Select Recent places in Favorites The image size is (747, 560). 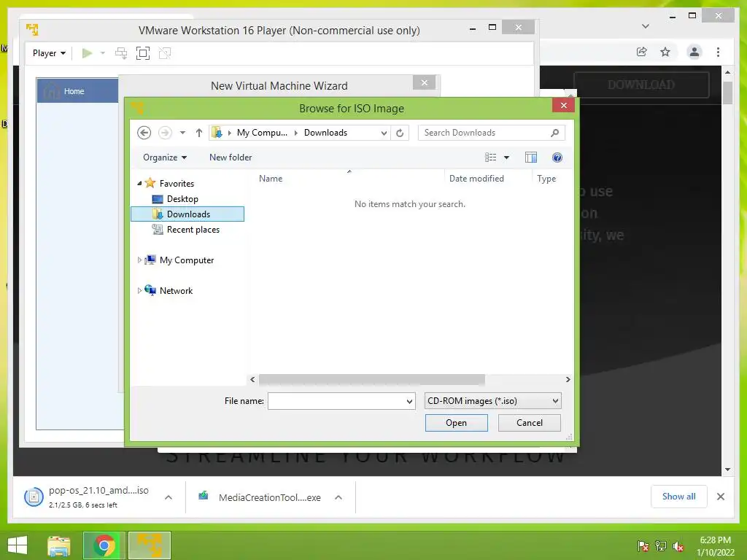[x=186, y=230]
